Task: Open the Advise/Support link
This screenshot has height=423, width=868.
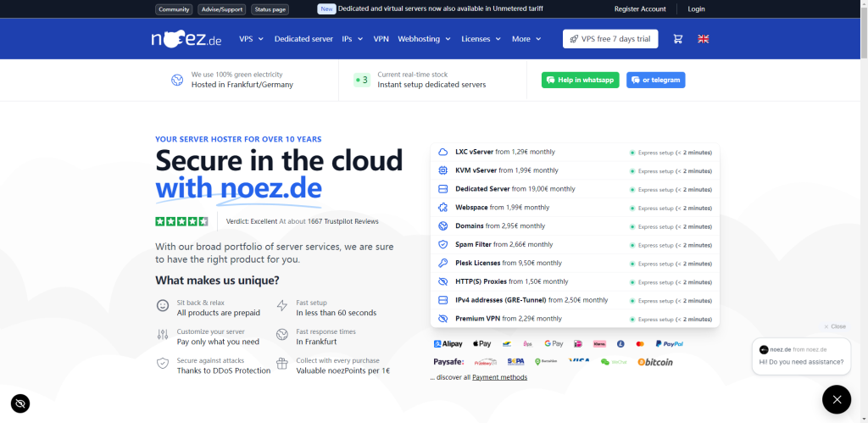Action: tap(221, 9)
